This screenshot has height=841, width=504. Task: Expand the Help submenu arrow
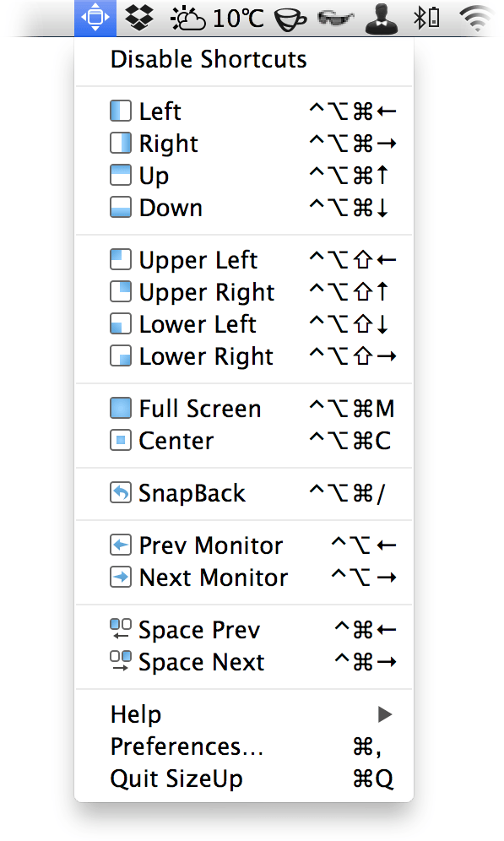click(x=385, y=714)
